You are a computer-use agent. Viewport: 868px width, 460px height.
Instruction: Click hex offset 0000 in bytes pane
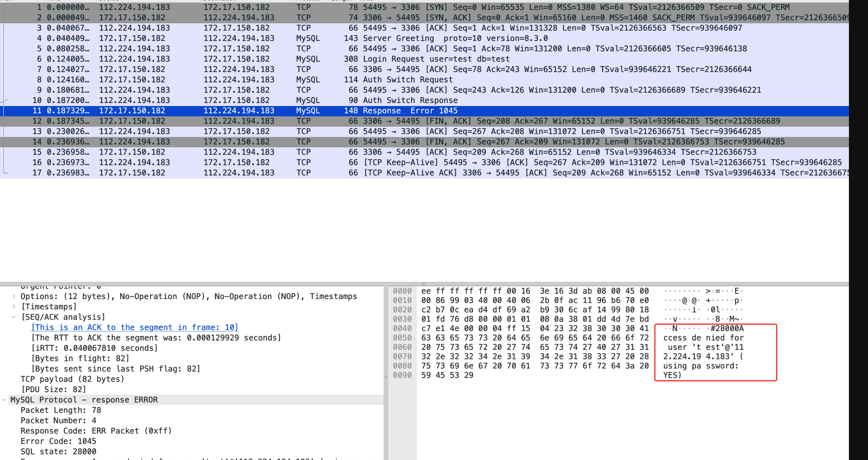click(402, 291)
